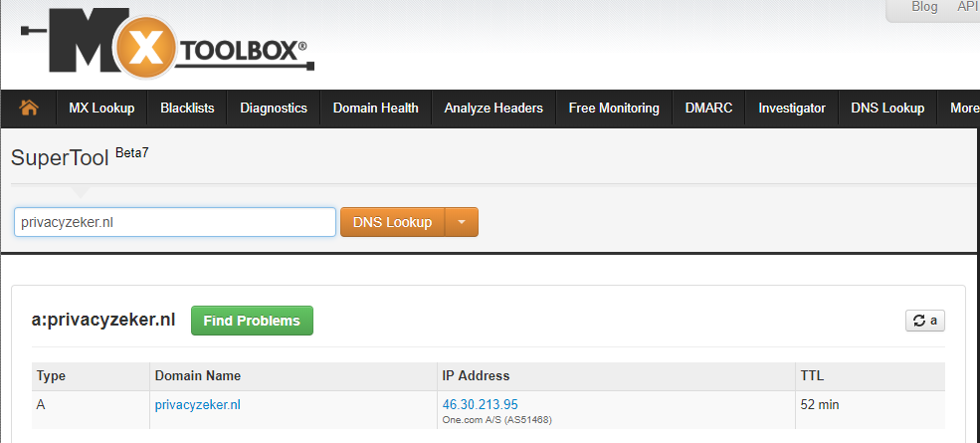Open the DMARC menu item

click(x=708, y=109)
